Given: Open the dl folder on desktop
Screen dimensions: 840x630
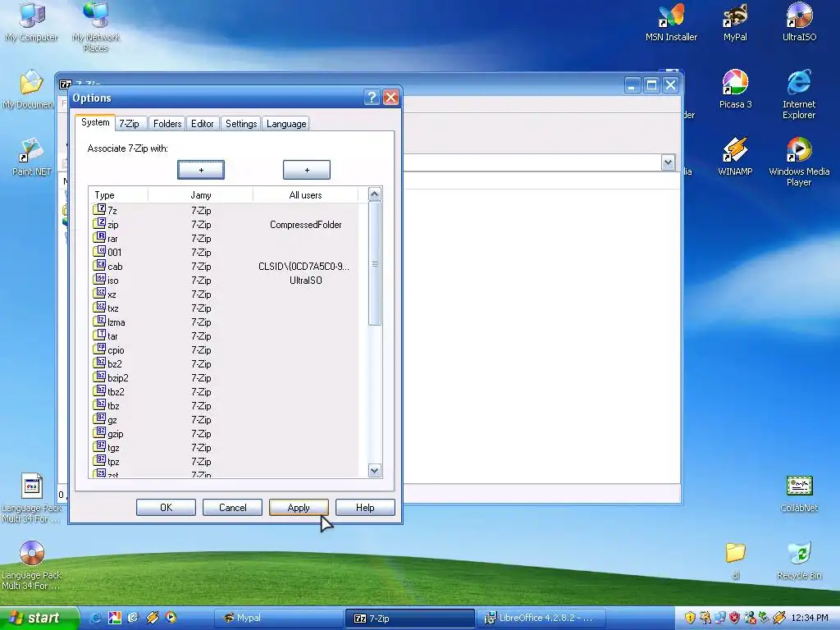Looking at the screenshot, I should pyautogui.click(x=735, y=560).
